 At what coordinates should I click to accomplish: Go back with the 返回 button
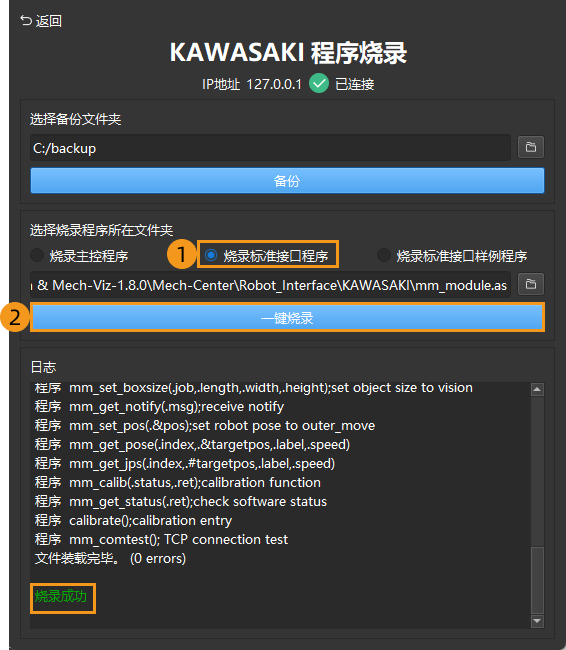coord(41,21)
